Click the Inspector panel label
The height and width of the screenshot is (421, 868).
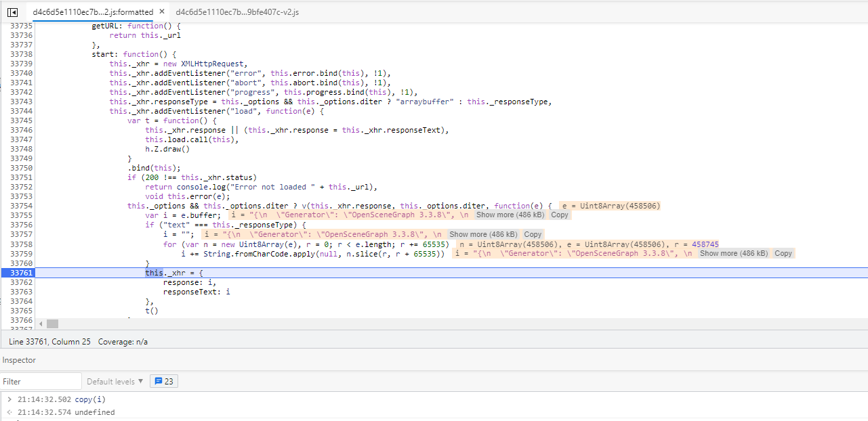[x=19, y=360]
